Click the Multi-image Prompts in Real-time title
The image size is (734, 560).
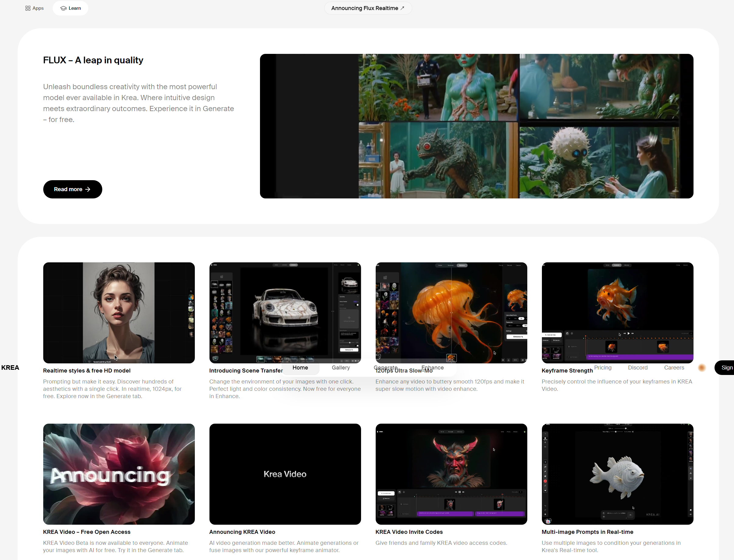pos(587,532)
